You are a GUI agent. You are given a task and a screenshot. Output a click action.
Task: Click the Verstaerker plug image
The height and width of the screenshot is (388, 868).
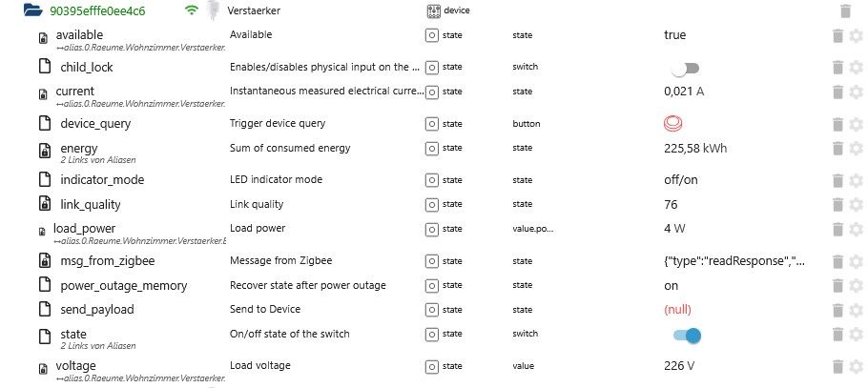point(213,10)
